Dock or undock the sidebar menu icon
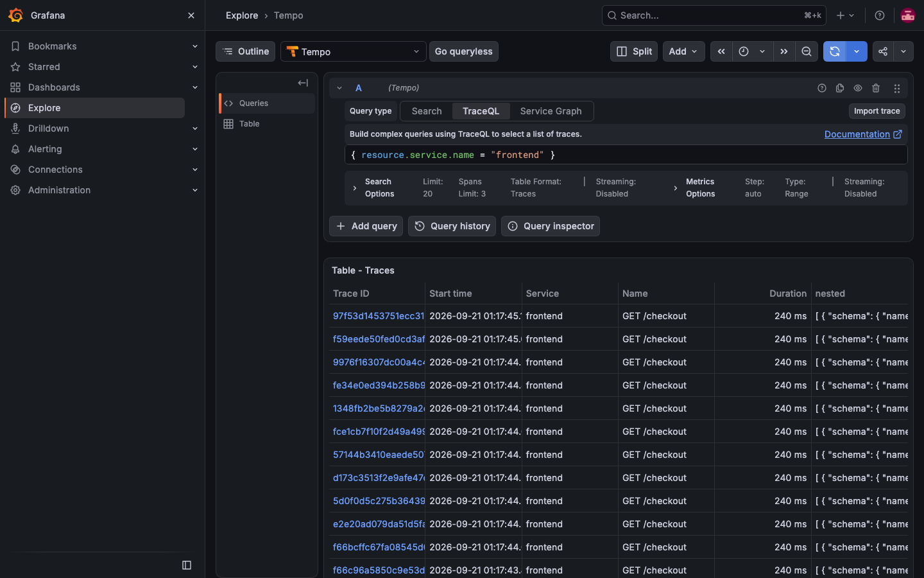 click(187, 565)
